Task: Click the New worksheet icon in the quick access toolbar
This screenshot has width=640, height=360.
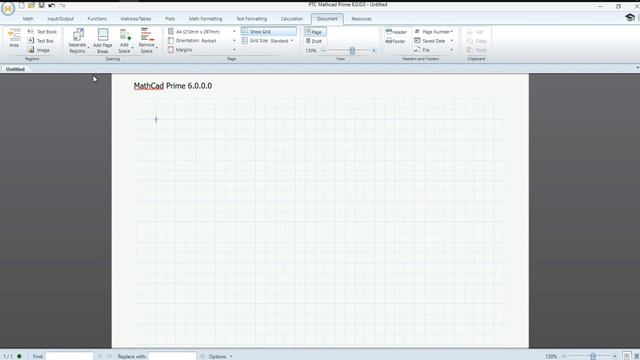Action: [22, 5]
